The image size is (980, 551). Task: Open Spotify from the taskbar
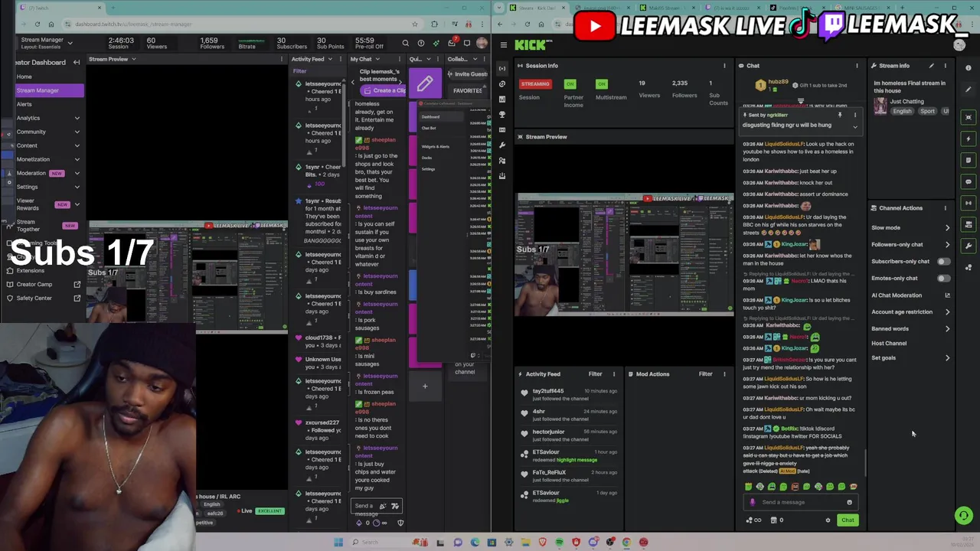pos(560,542)
